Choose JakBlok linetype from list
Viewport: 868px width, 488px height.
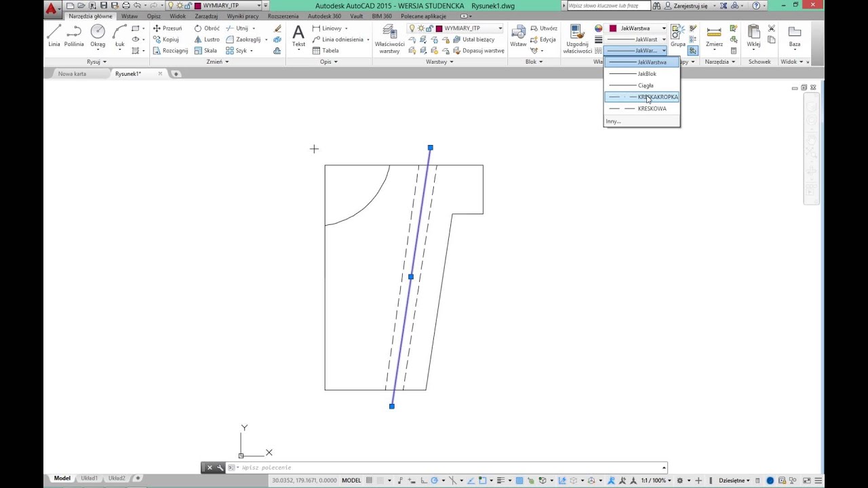(x=642, y=74)
